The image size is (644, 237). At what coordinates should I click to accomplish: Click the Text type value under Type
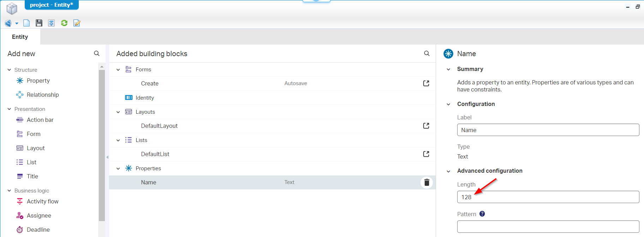pyautogui.click(x=463, y=156)
